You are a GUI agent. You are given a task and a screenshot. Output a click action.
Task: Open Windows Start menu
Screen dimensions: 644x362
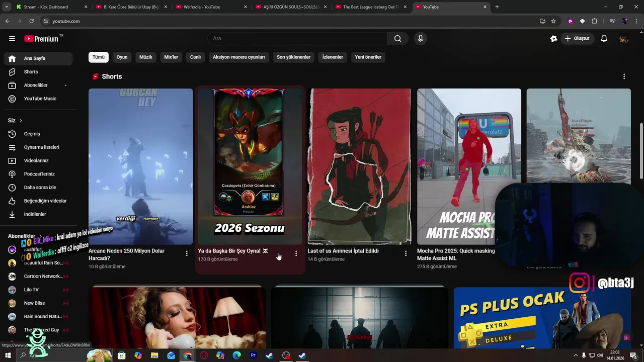tap(9, 355)
